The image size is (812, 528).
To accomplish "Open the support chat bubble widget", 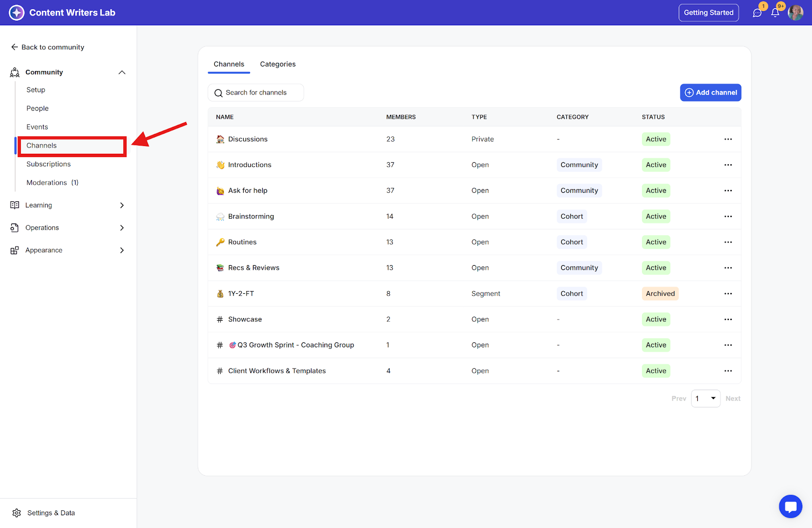I will point(791,506).
